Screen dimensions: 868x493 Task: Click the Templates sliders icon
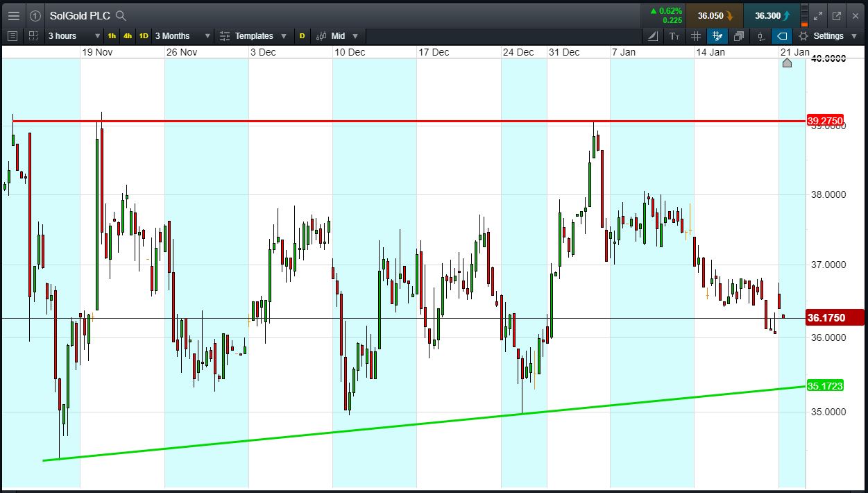tap(225, 35)
